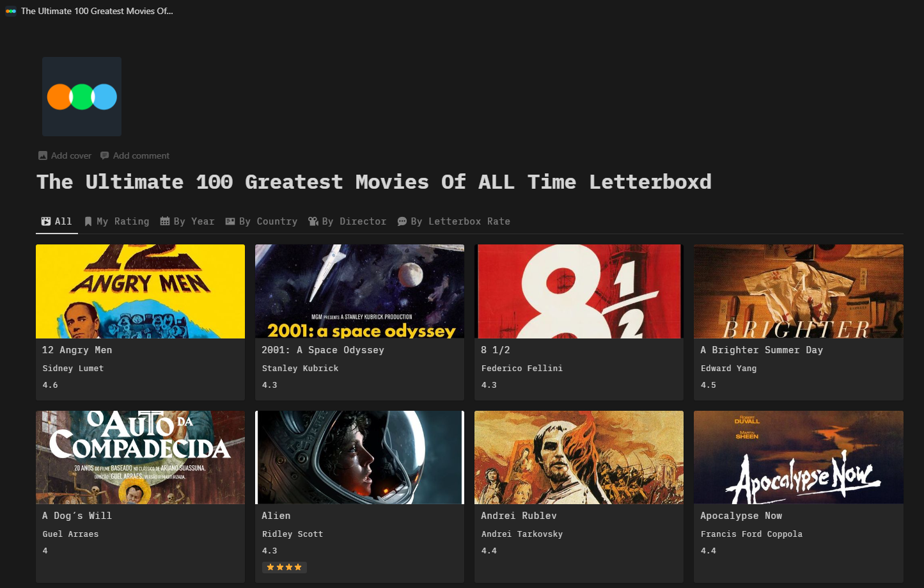Click the '8 1/2' card title
The image size is (924, 588).
(496, 350)
